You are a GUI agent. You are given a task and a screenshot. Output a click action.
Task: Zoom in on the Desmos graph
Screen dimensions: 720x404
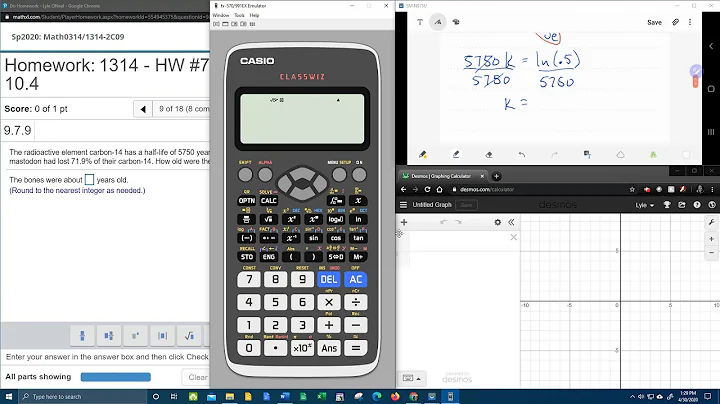712,239
